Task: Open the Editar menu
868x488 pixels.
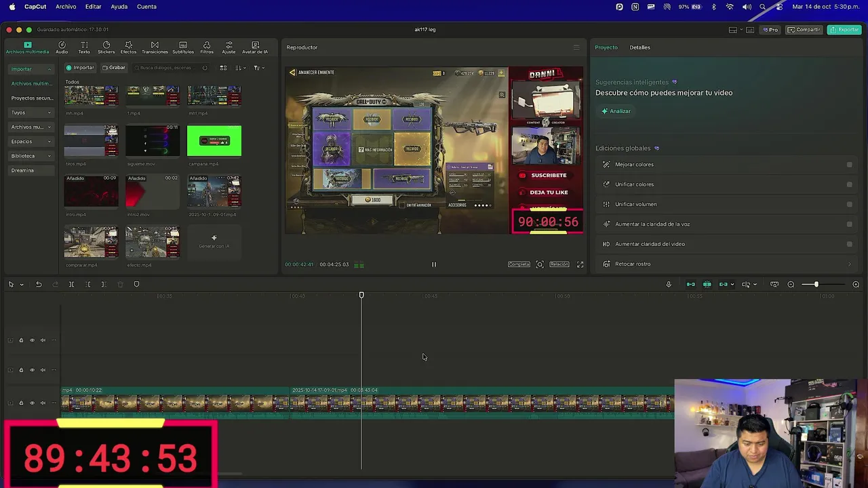Action: click(x=94, y=7)
